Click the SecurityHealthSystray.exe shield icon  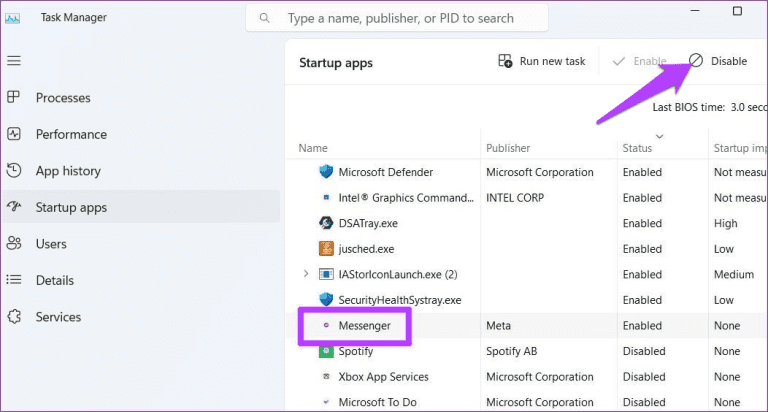(x=326, y=299)
